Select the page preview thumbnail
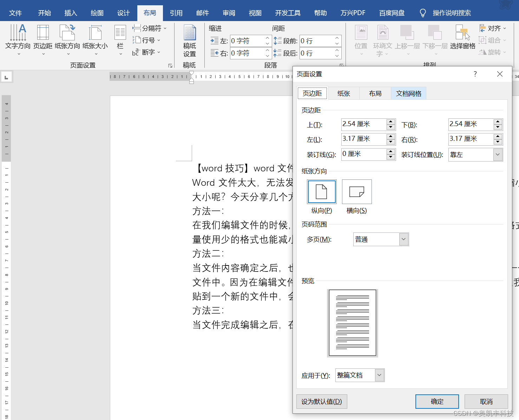 click(x=353, y=323)
